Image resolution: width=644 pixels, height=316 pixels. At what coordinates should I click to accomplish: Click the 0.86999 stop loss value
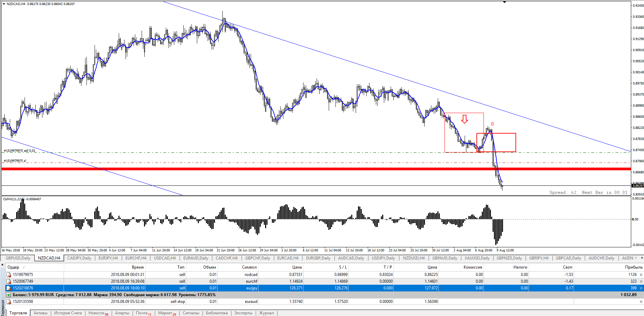pyautogui.click(x=341, y=275)
